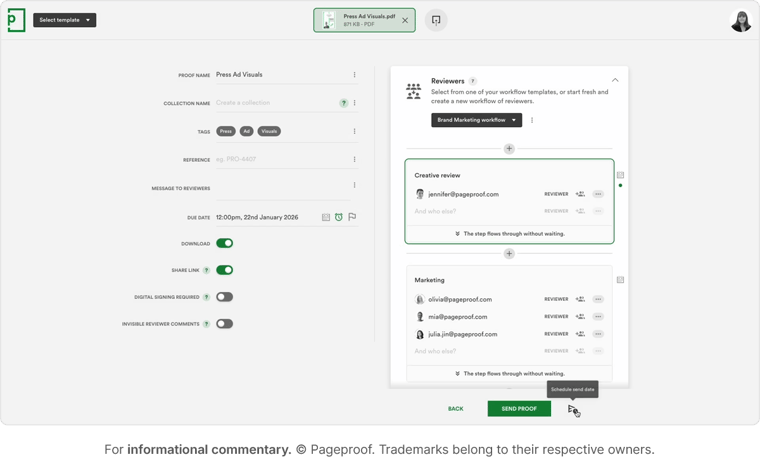
Task: Click Marketing 'step flows through' setting
Action: 509,374
